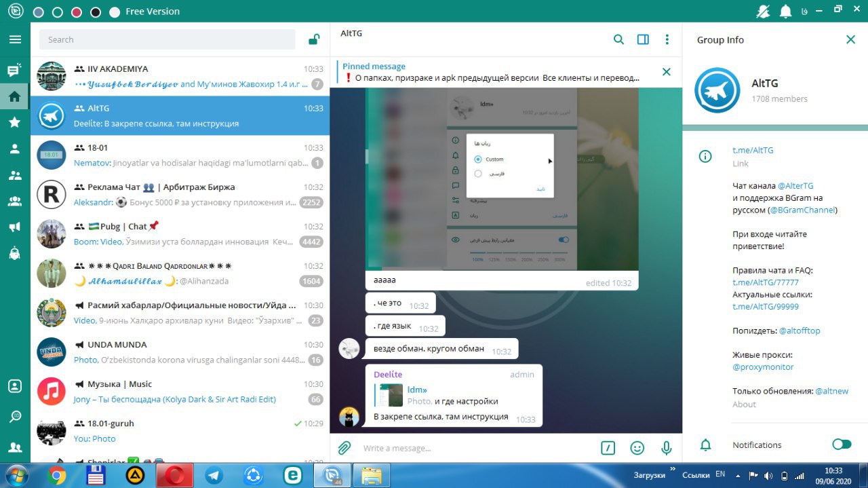Open the bot commands slash button

(608, 448)
